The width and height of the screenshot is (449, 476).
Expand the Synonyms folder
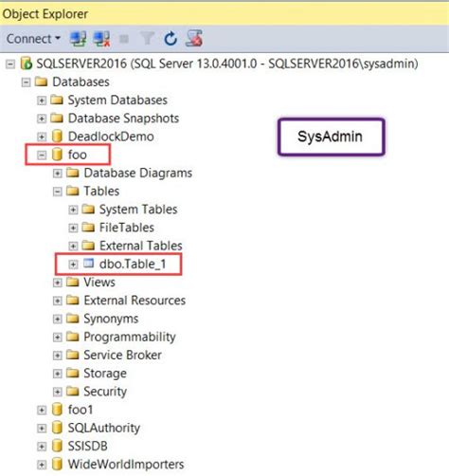coord(57,319)
